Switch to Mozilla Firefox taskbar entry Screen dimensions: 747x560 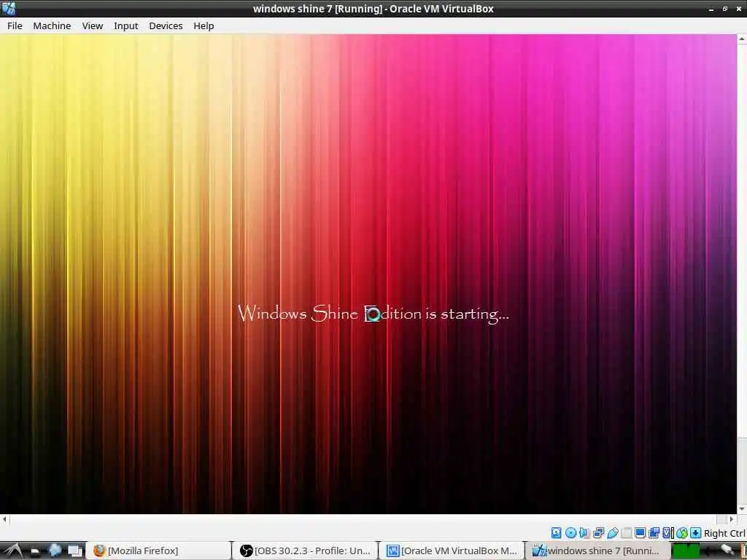pyautogui.click(x=160, y=551)
